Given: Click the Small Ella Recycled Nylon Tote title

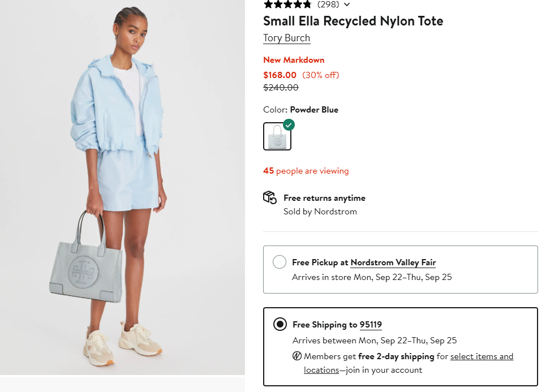Looking at the screenshot, I should 353,21.
